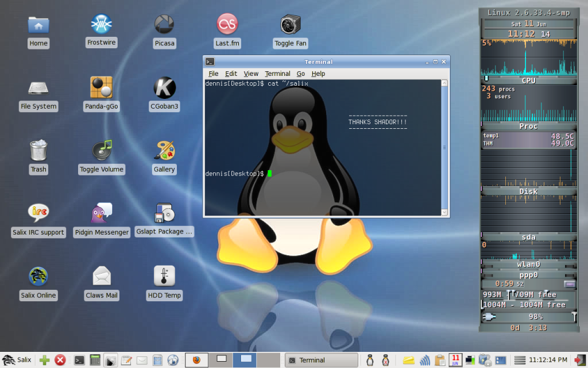This screenshot has width=588, height=368.
Task: Open the View menu in Terminal
Action: (x=251, y=74)
